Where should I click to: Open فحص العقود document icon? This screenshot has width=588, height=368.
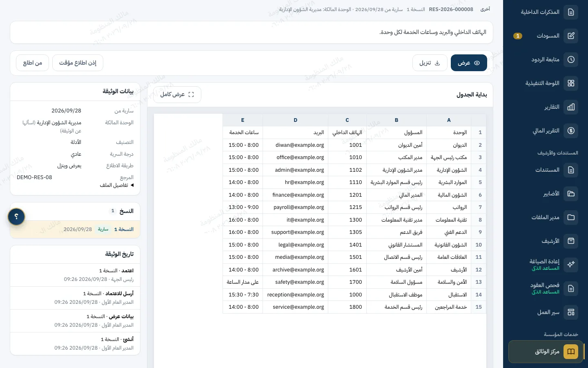tap(571, 289)
